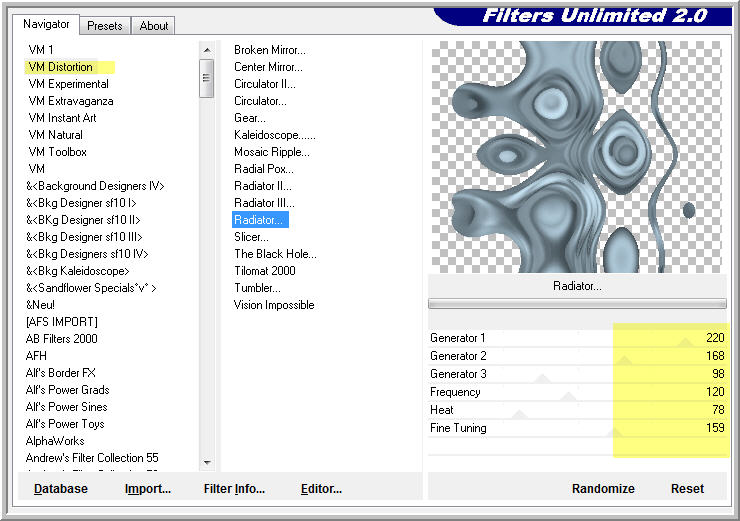Select the &<Bkg Kaleidoscope> category
Screen dimensions: 740x521
tap(77, 270)
